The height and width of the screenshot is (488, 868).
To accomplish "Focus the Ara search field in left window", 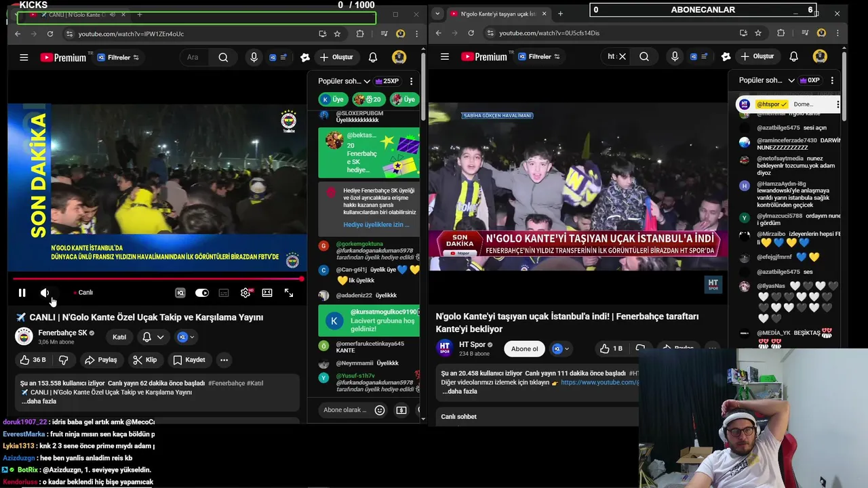I will point(195,58).
